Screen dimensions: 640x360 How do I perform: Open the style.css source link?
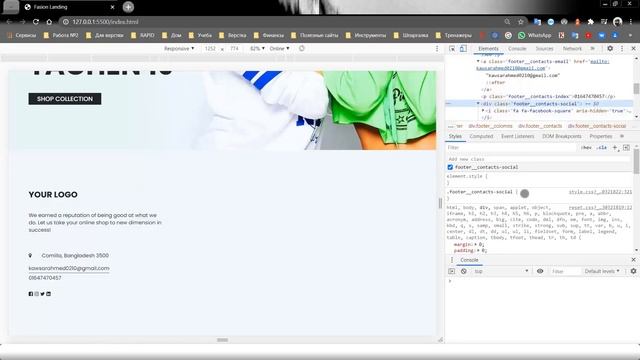click(x=600, y=192)
